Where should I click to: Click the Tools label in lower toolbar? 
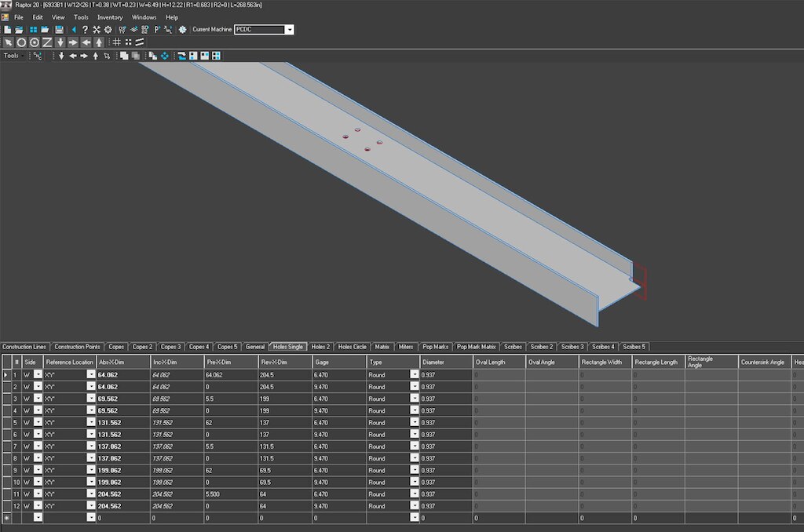(x=11, y=56)
